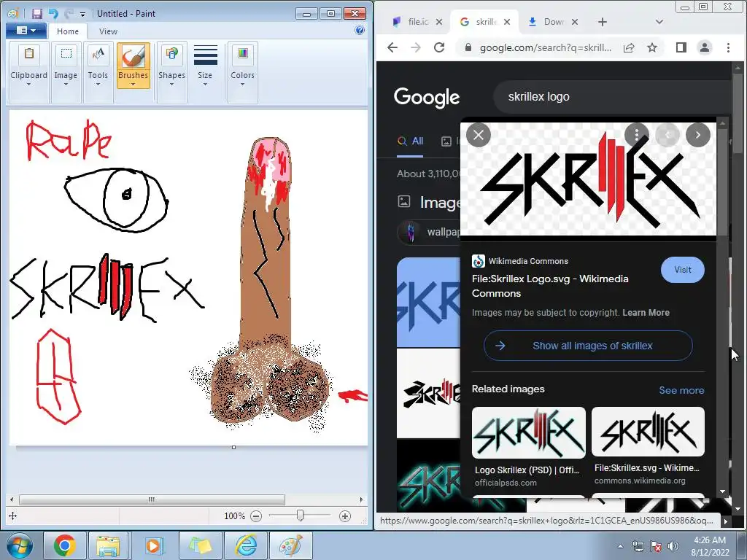Click the Chrome address bar URL
Screen dimensions: 747x560
546,47
